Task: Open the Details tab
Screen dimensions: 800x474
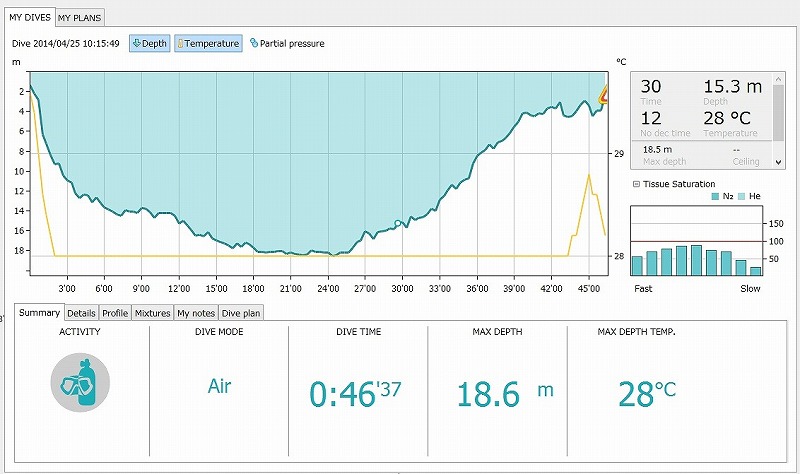Action: point(82,313)
